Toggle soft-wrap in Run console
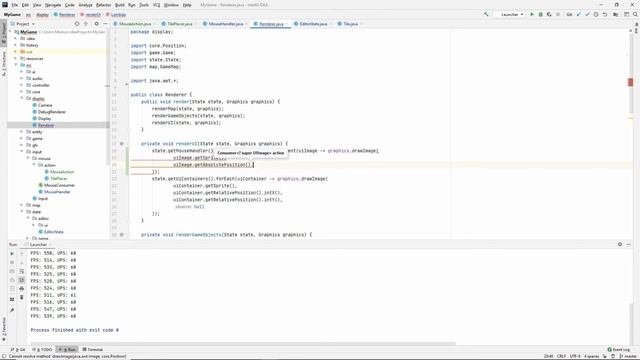Viewport: 640px width, 360px height. click(x=22, y=271)
